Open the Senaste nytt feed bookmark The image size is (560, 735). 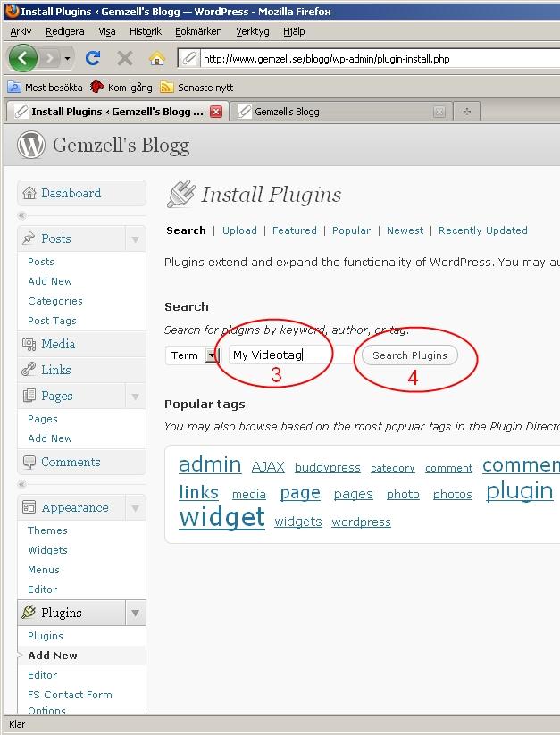[x=196, y=88]
